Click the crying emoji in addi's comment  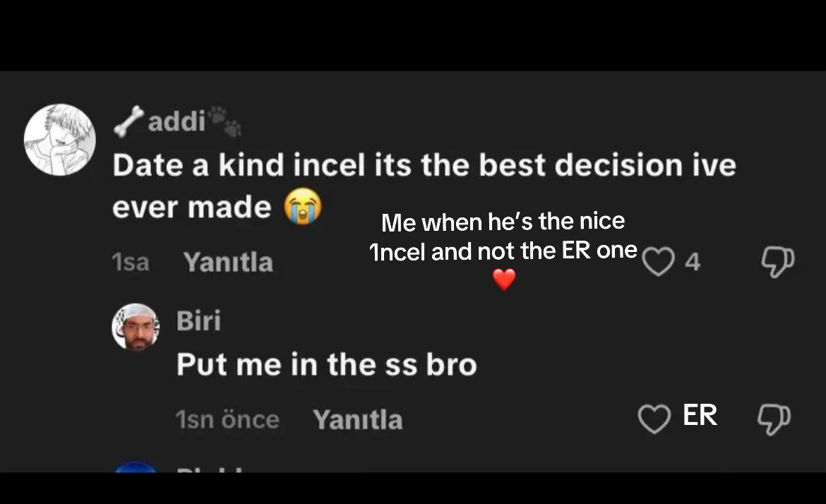point(303,206)
